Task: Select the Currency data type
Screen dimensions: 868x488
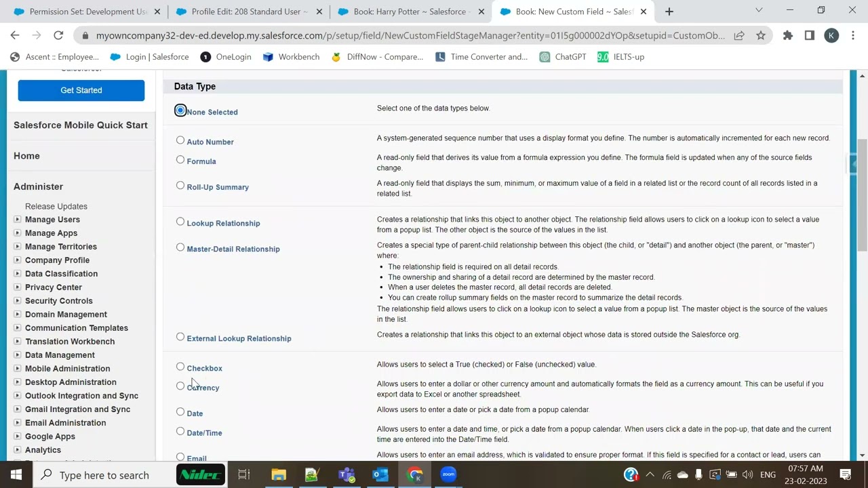Action: pos(180,386)
